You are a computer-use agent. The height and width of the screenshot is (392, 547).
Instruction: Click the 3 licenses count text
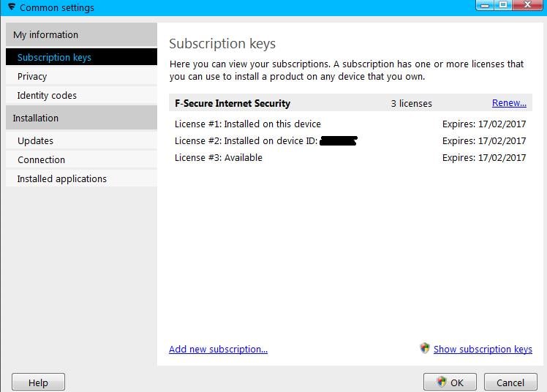(x=411, y=103)
